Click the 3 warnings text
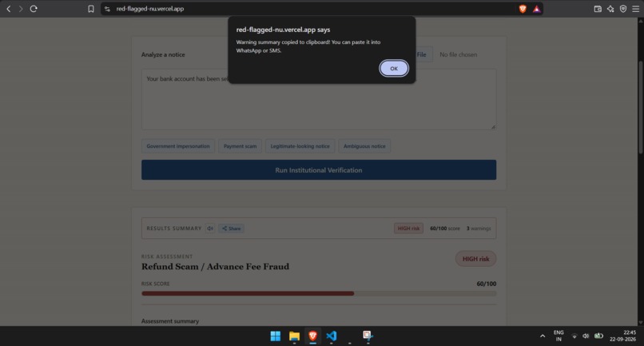644x346 pixels. 479,229
